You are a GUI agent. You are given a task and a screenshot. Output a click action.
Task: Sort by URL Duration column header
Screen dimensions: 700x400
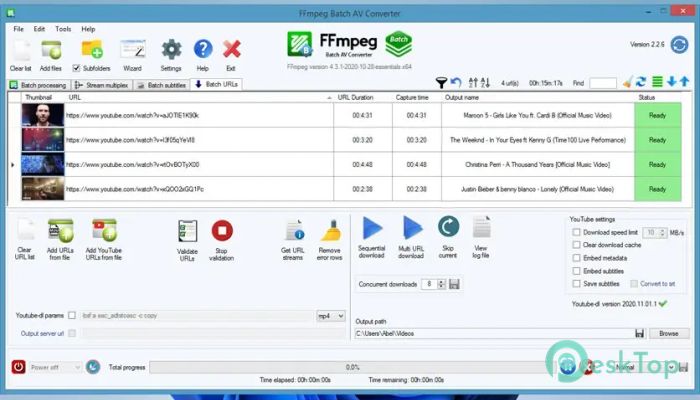(x=363, y=97)
